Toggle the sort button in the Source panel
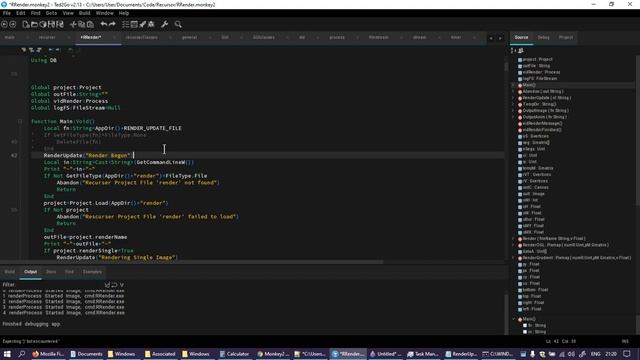The width and height of the screenshot is (640, 360). 513,51
